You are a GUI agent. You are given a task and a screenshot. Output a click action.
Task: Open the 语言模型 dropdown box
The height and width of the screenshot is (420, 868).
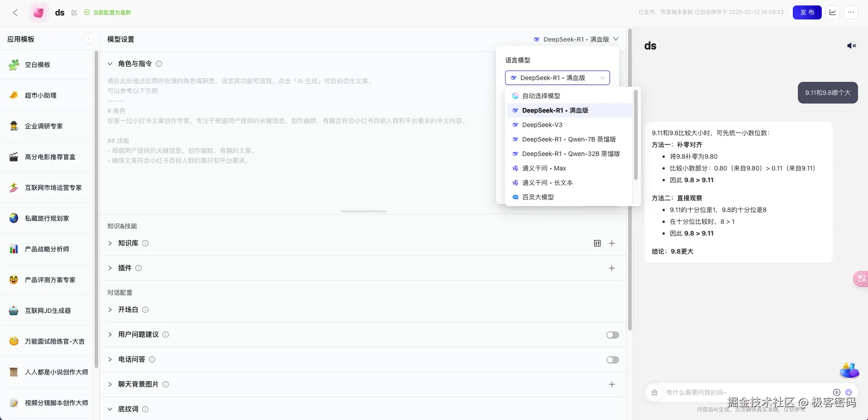(x=557, y=78)
